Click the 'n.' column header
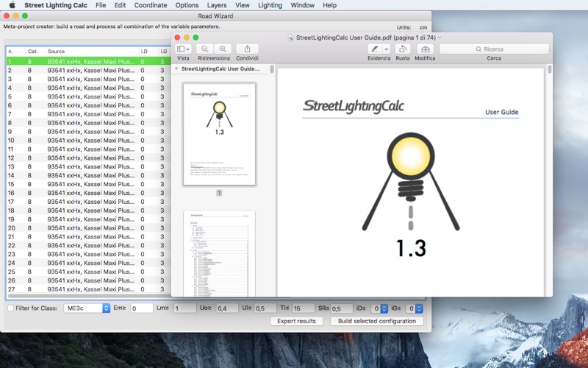The width and height of the screenshot is (588, 368). tap(16, 51)
